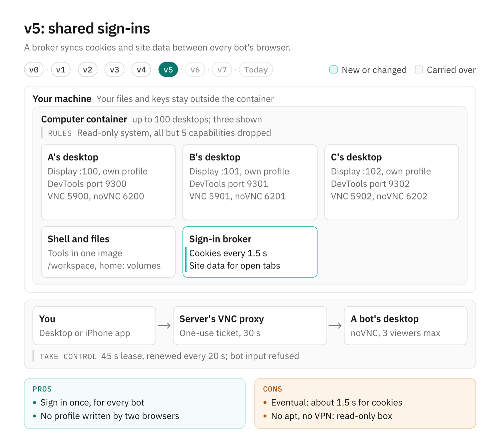The image size is (500, 448).
Task: Click 'Display :102, own profile' text
Action: [381, 171]
